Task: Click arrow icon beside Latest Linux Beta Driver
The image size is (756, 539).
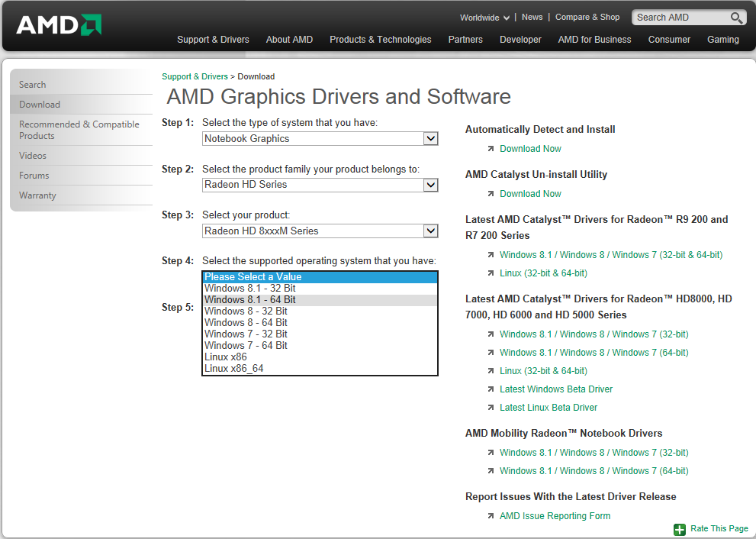Action: pyautogui.click(x=491, y=408)
